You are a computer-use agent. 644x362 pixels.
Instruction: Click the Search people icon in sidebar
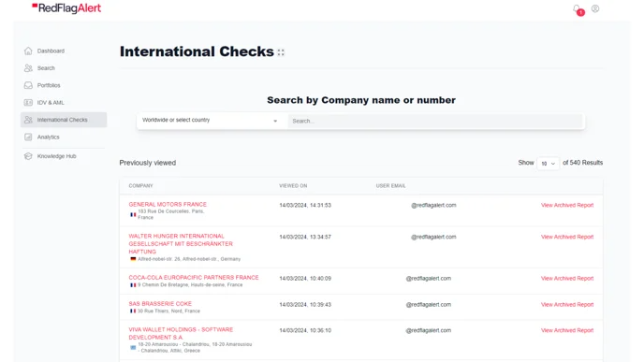pos(28,68)
